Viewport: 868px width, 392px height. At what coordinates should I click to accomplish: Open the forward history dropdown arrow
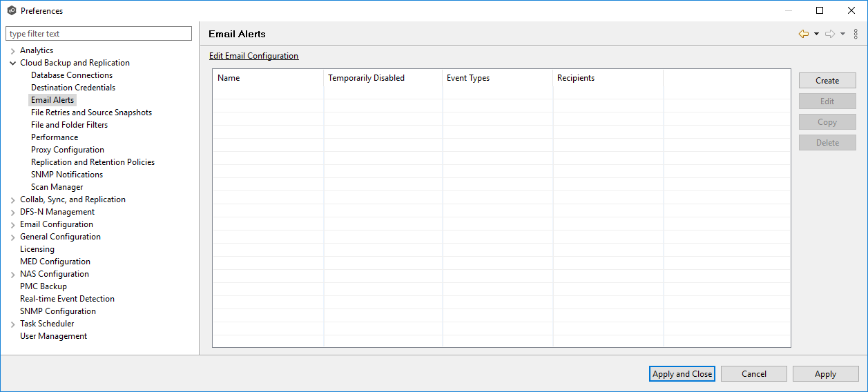[x=842, y=34]
